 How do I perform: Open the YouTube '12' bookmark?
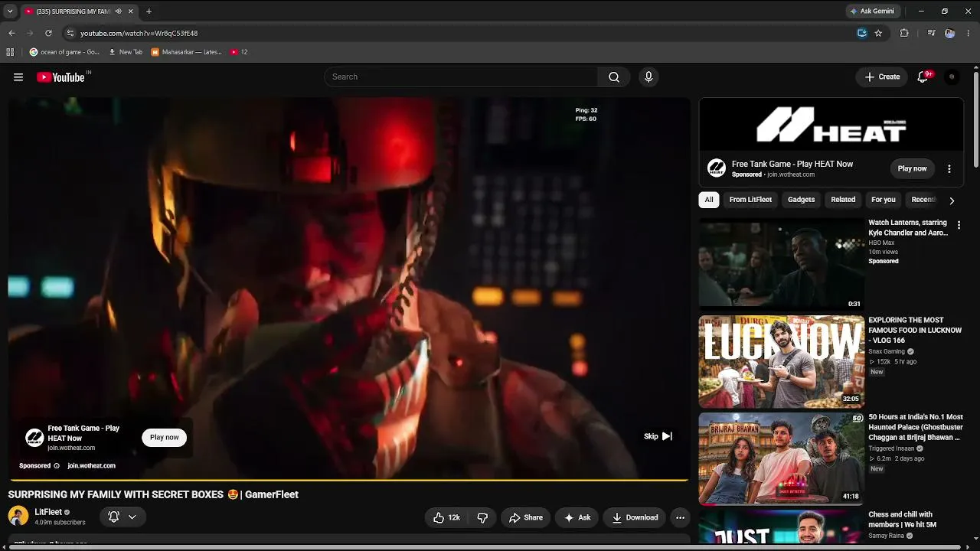pyautogui.click(x=239, y=52)
